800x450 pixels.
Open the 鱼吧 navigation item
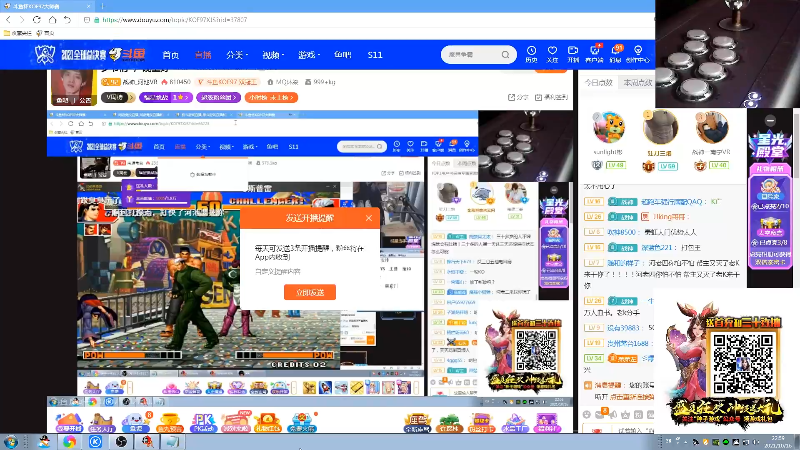342,55
